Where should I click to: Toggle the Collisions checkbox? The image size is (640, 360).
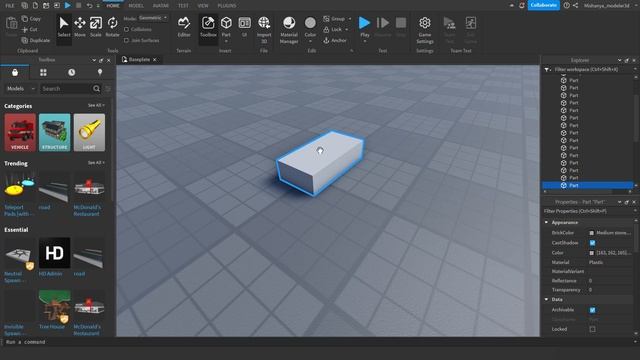tap(127, 29)
